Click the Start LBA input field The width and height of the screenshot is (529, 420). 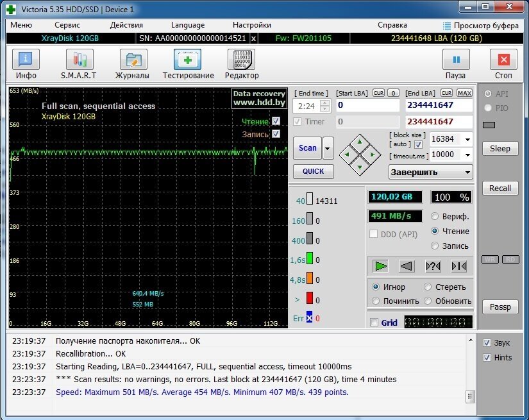click(x=368, y=105)
